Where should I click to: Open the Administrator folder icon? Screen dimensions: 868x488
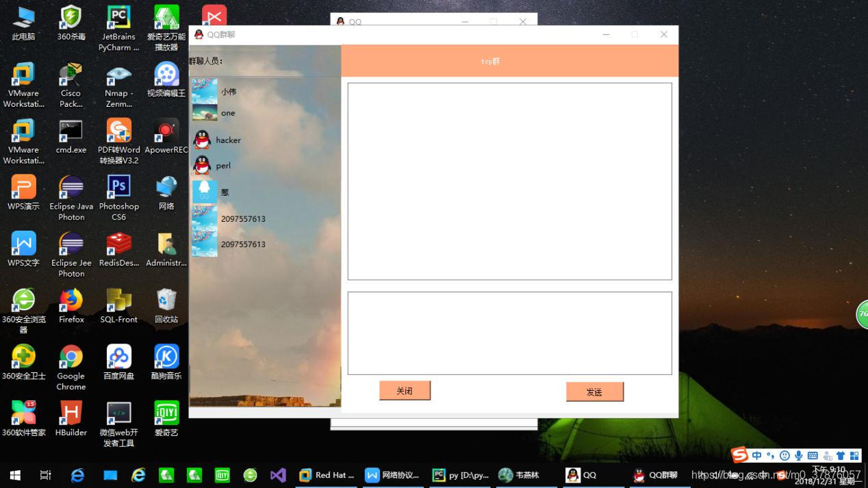(x=166, y=250)
